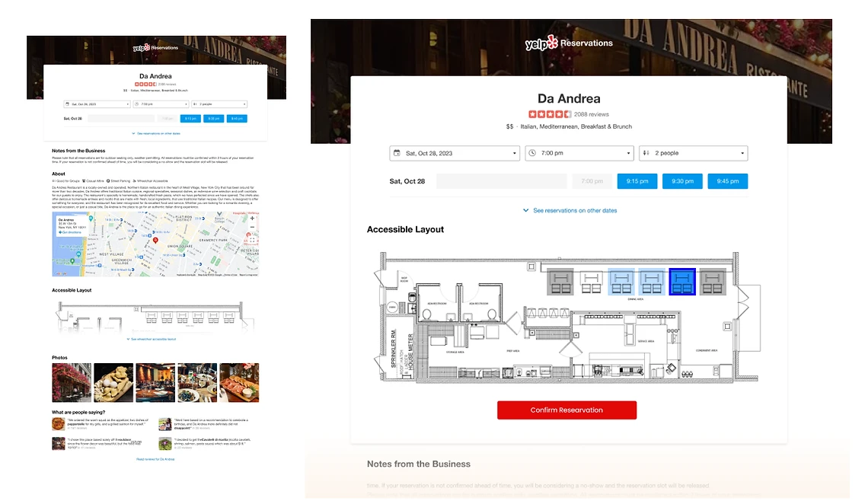Viewport: 865px width, 504px height.
Task: Open the 2 people party size dropdown in enlarged mockup
Action: coord(694,153)
